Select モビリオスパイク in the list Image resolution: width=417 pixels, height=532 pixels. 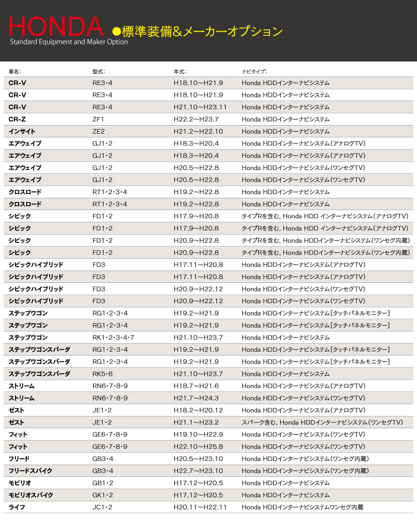pos(31,495)
